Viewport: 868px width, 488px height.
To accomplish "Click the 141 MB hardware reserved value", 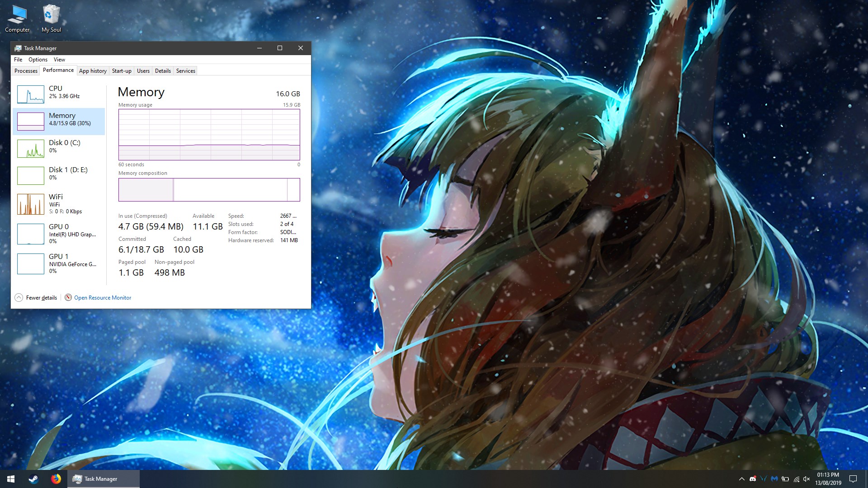I will pos(289,240).
